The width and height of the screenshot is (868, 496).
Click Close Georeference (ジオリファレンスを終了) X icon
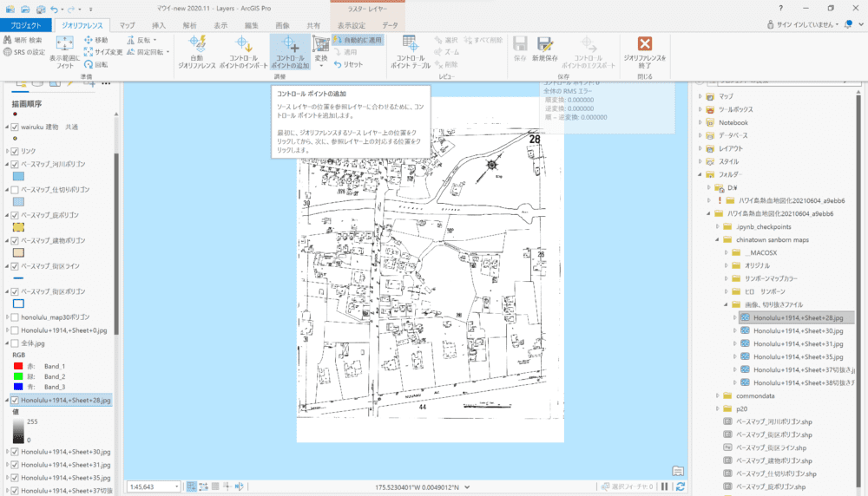[644, 43]
